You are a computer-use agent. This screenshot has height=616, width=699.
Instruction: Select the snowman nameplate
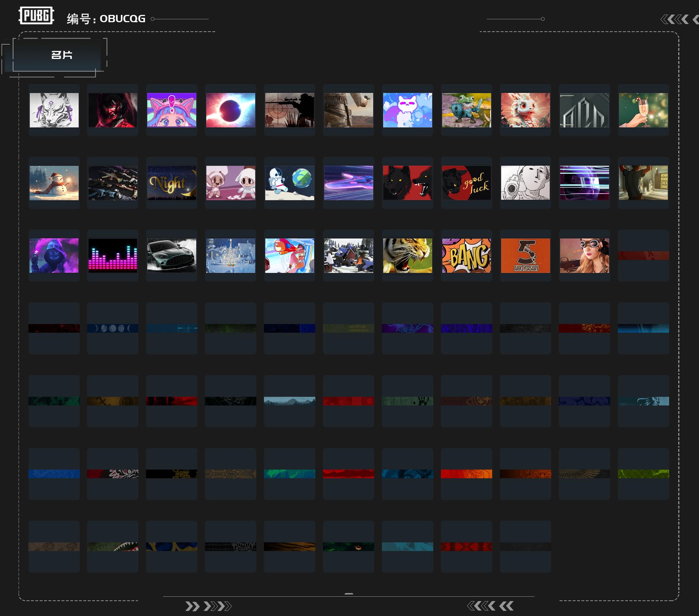(54, 183)
